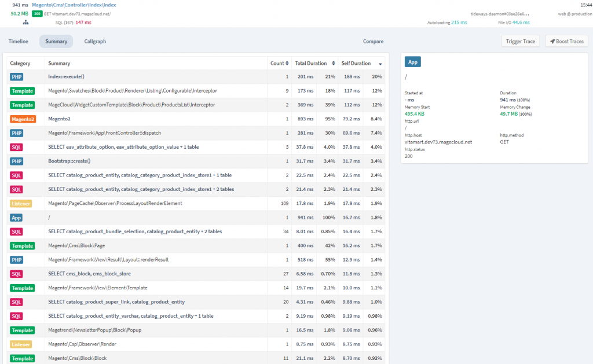
Task: Click the Boost Traces button
Action: pos(566,41)
